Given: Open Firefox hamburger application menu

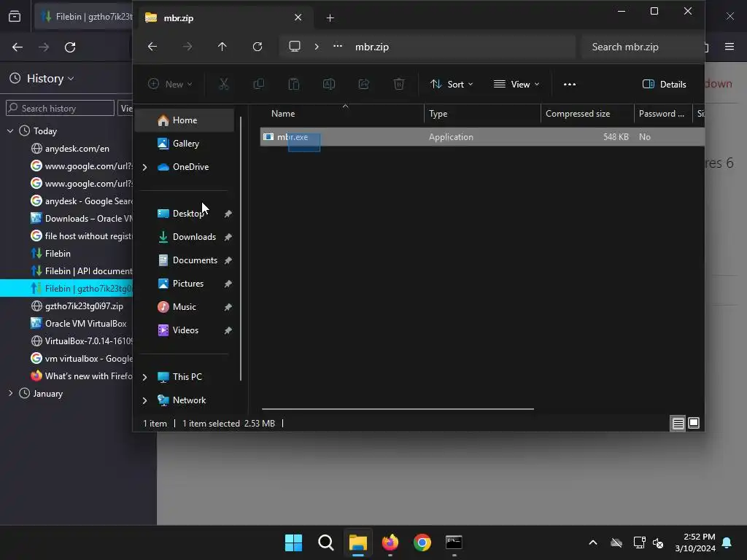Looking at the screenshot, I should coord(729,47).
